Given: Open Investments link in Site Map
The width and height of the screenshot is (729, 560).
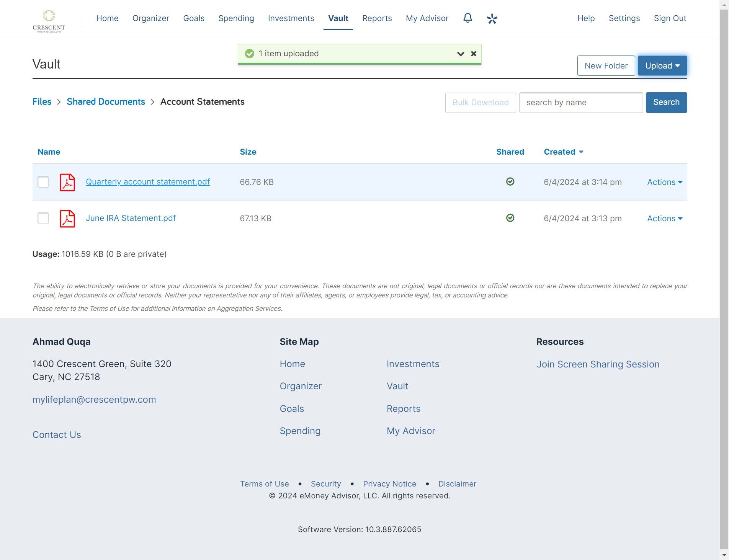Looking at the screenshot, I should click(x=413, y=364).
